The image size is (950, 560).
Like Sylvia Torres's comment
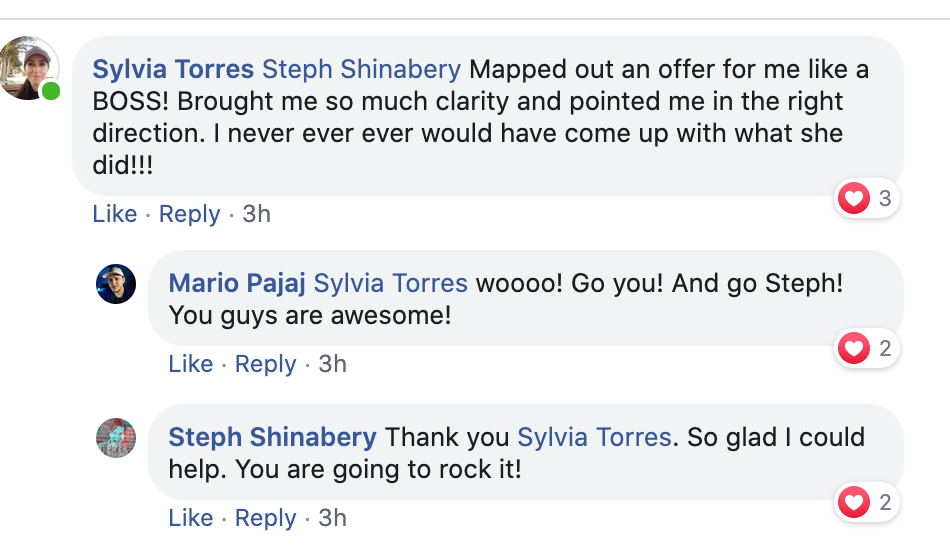(114, 214)
